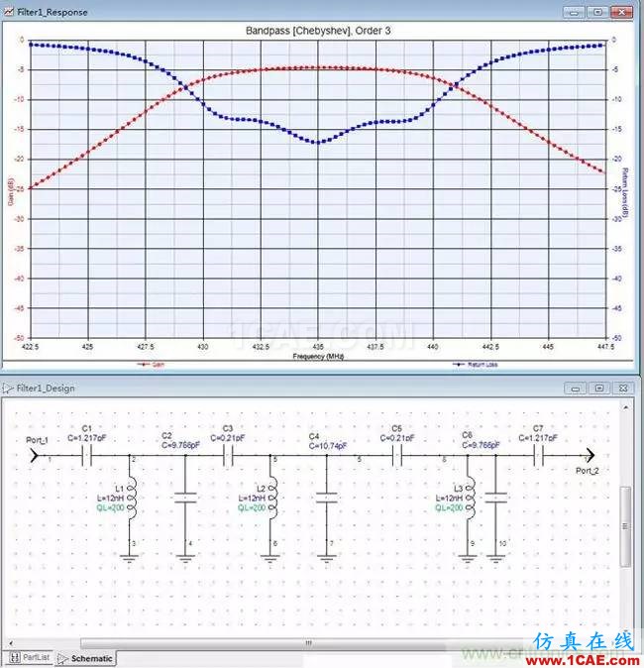The image size is (644, 668).
Task: Click the Port_2 label text
Action: point(588,471)
